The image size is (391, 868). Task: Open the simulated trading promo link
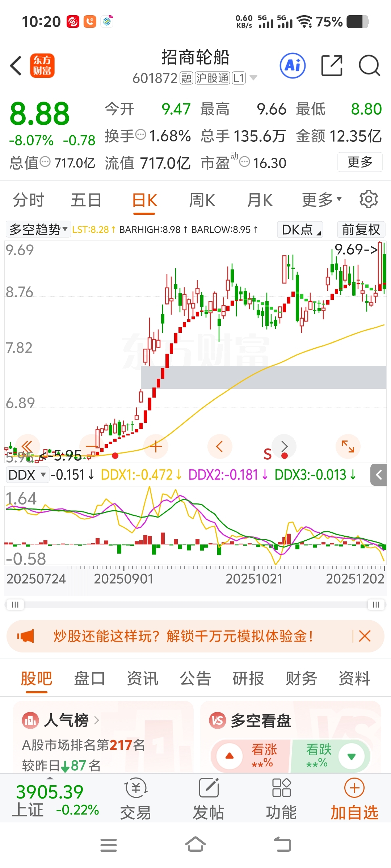pos(183,636)
